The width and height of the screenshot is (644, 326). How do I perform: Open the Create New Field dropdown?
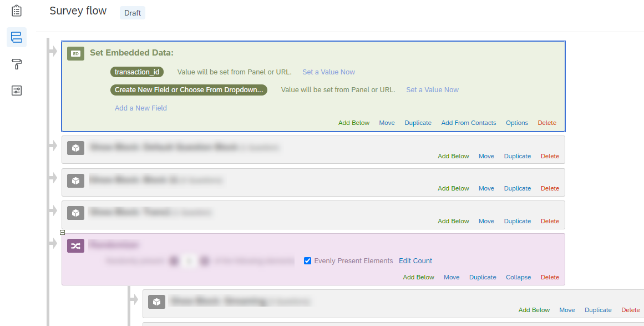(188, 89)
